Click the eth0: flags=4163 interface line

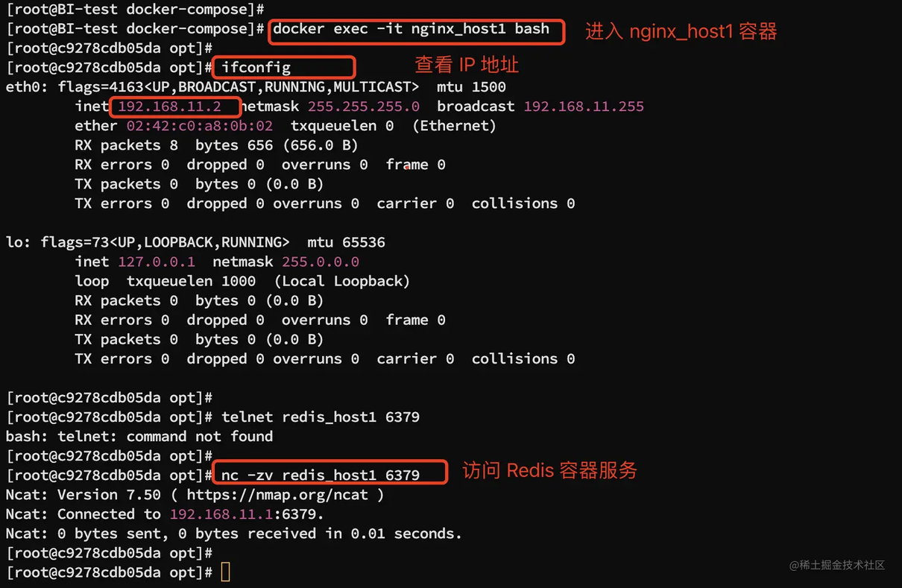[x=256, y=87]
